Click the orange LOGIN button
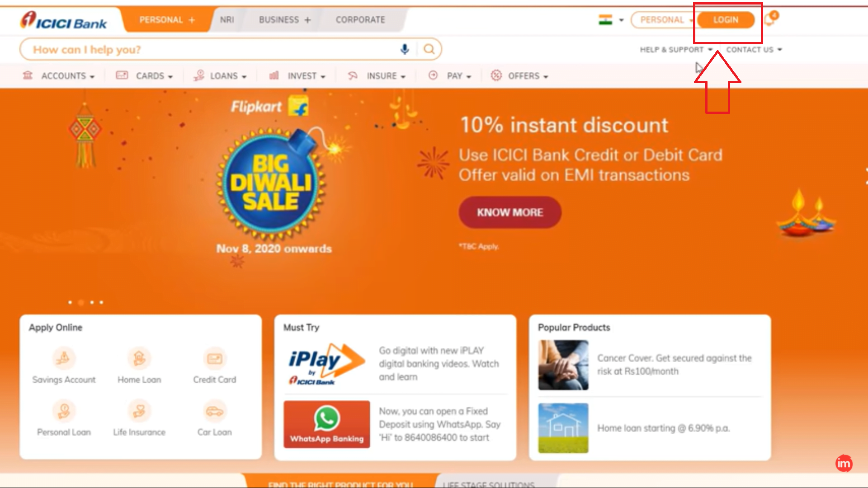 click(x=726, y=20)
